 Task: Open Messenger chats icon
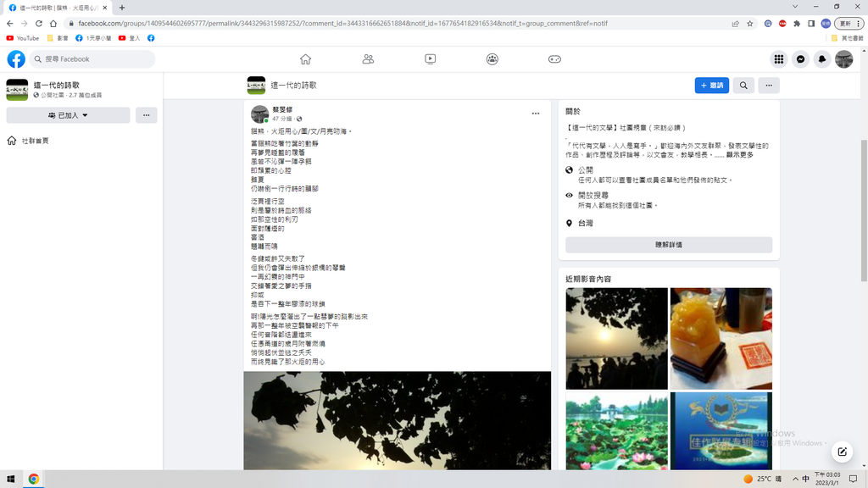coord(800,59)
